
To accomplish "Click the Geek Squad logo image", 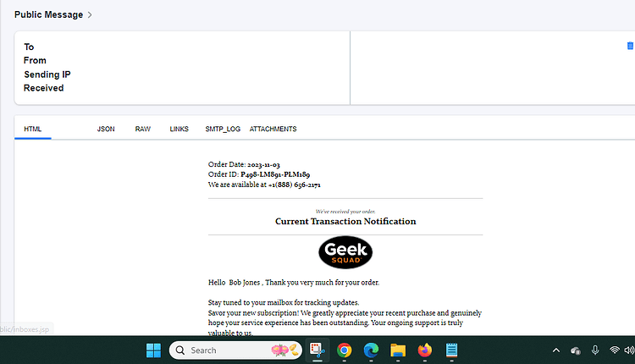I will pos(345,252).
